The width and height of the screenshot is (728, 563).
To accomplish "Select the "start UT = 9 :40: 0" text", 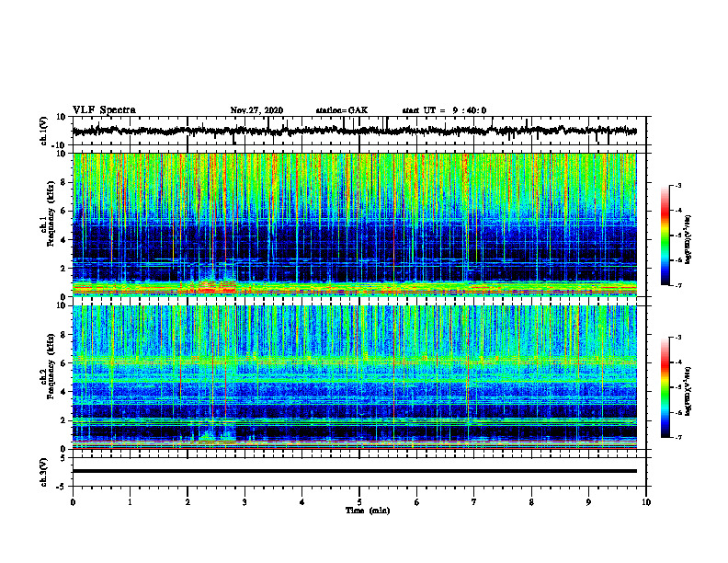I will [x=444, y=110].
